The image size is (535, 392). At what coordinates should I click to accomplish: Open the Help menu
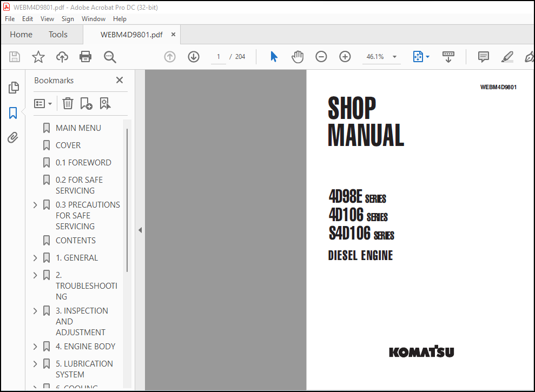[120, 19]
